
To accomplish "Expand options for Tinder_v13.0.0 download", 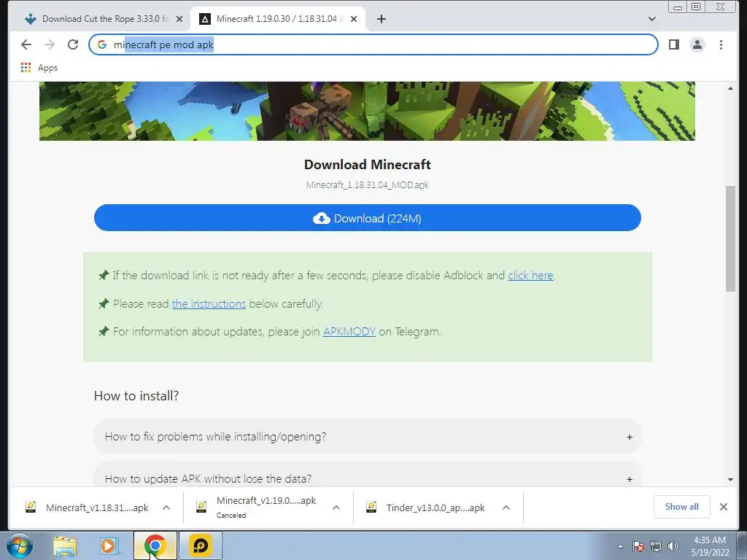I will click(506, 507).
